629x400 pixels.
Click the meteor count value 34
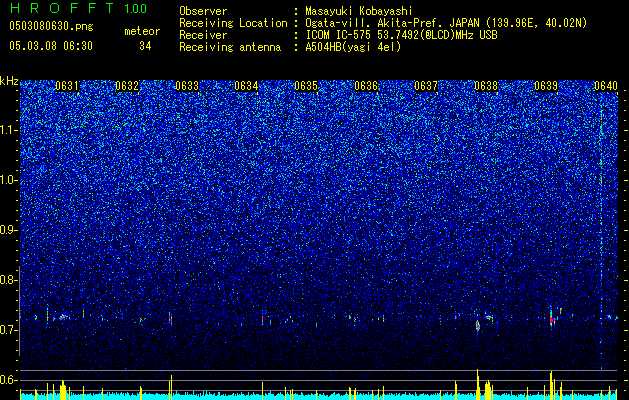(x=145, y=46)
